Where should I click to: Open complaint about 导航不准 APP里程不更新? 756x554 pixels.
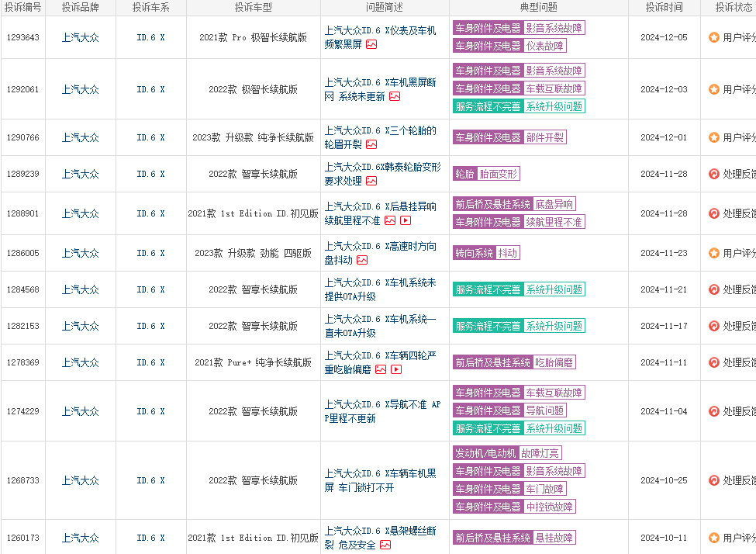pos(382,411)
